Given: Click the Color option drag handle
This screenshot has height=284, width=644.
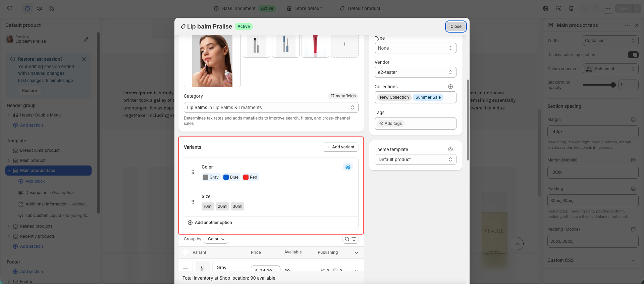Looking at the screenshot, I should point(193,172).
